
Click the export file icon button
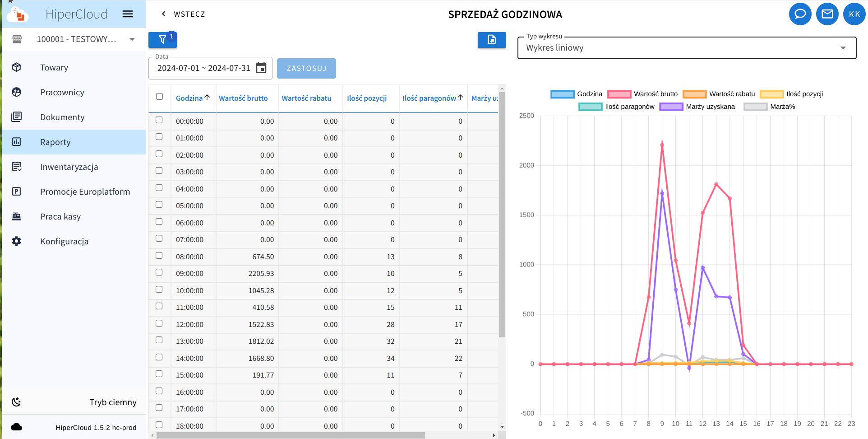tap(492, 40)
